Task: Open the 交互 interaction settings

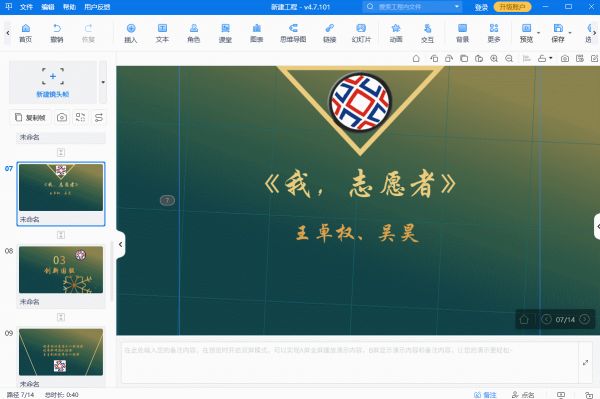Action: 427,33
